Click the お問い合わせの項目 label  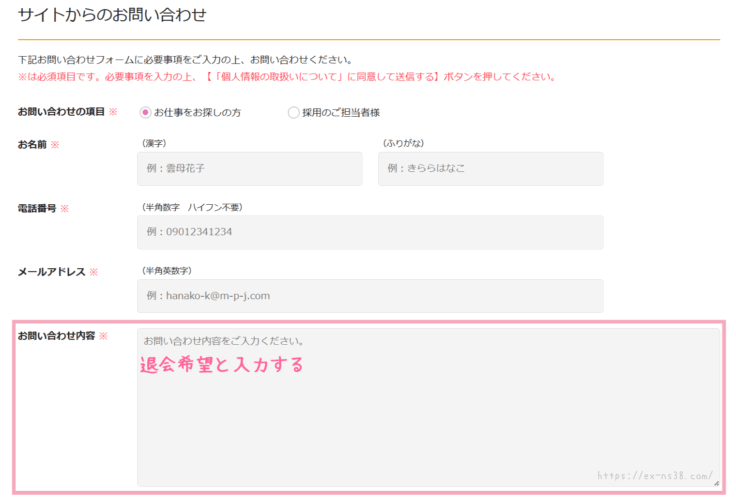[x=61, y=112]
